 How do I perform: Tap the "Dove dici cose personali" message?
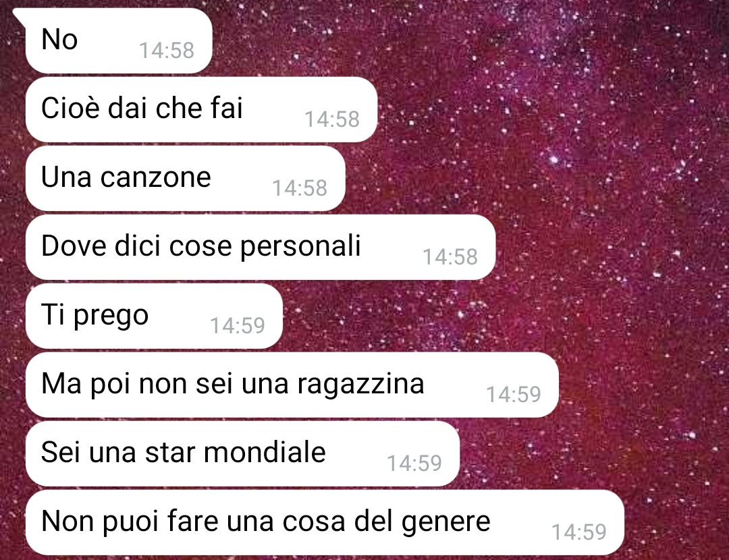[261, 247]
